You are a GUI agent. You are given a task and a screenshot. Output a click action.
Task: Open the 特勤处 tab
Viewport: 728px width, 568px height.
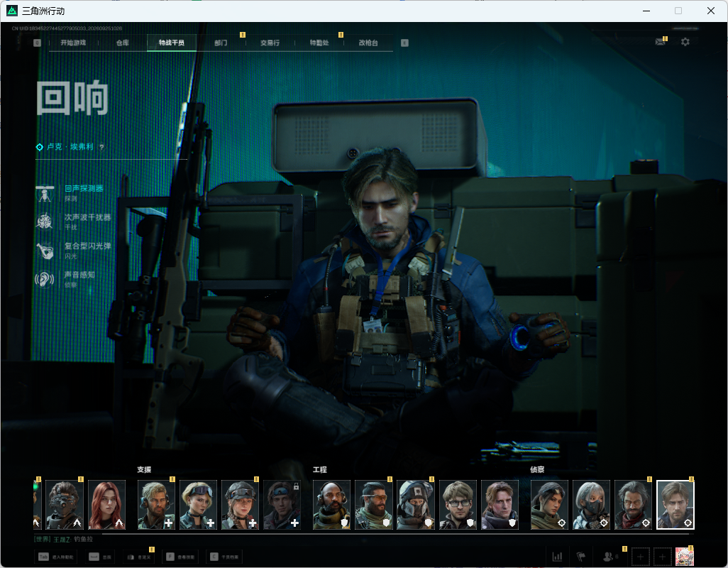[x=319, y=43]
